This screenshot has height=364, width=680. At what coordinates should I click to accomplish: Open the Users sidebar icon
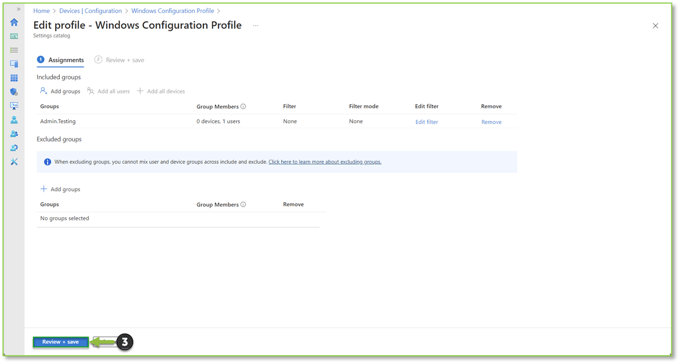point(14,120)
